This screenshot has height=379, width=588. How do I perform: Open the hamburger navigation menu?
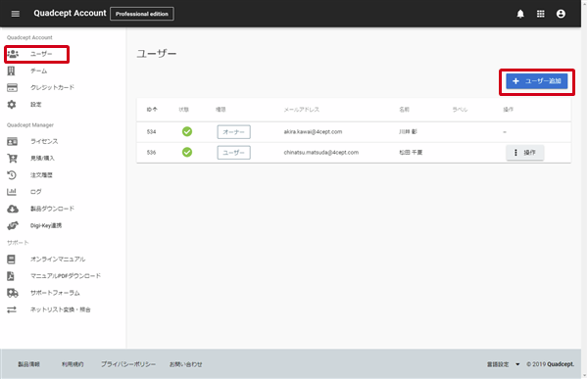coord(16,14)
